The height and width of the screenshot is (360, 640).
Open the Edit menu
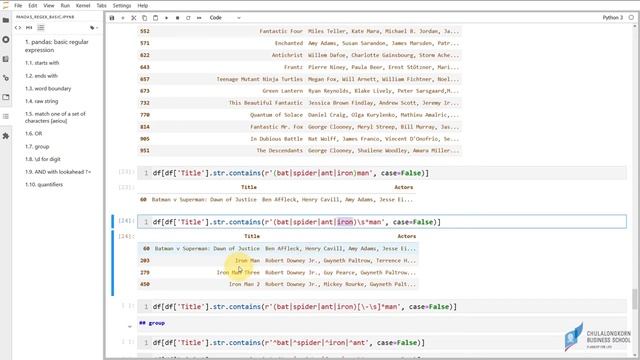pyautogui.click(x=33, y=6)
